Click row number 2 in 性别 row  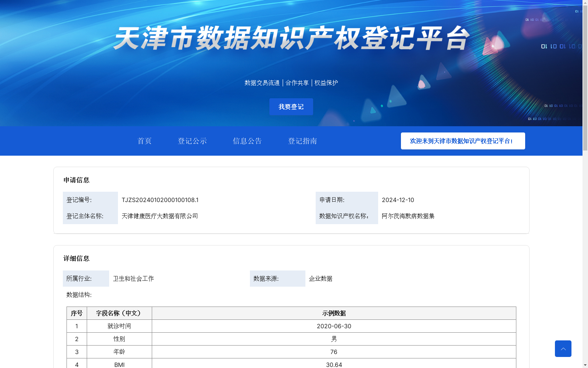(x=77, y=339)
